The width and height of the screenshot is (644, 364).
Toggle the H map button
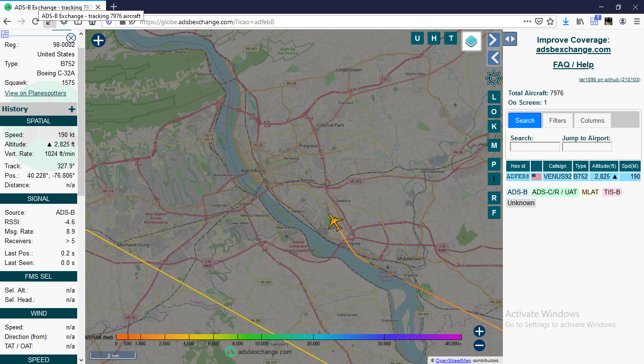click(434, 38)
